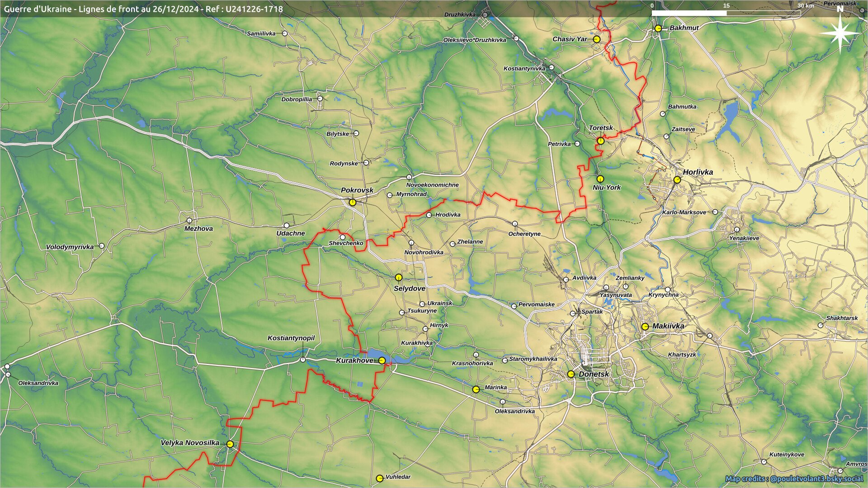Click the white Myrnohrad marker
Screen dimensions: 868x488
point(390,195)
